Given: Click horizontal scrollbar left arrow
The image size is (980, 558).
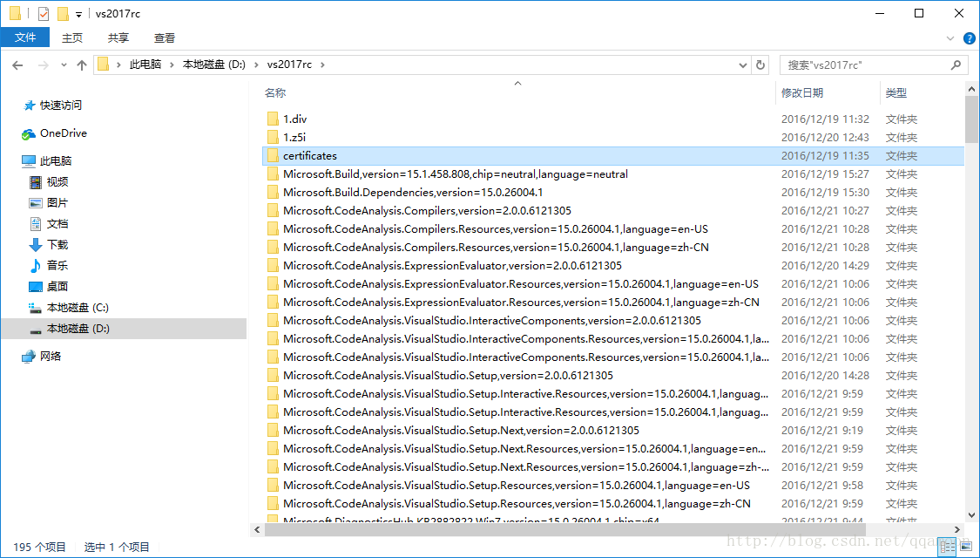Looking at the screenshot, I should click(257, 529).
